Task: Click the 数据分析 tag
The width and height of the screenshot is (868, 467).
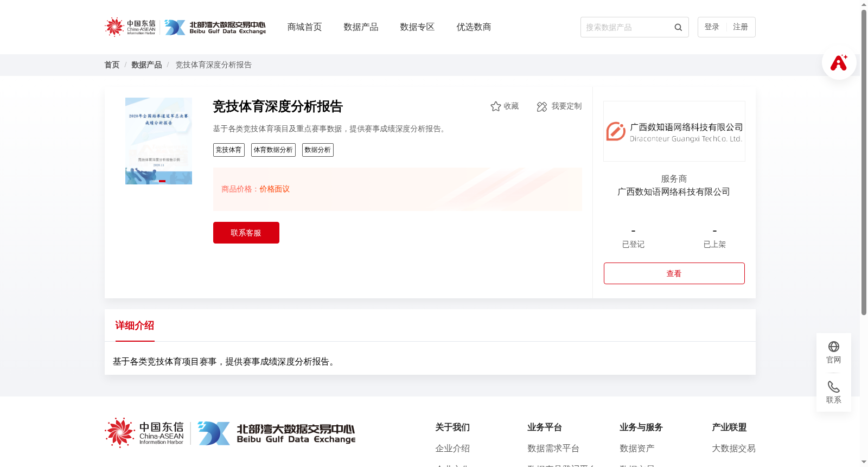Action: click(318, 150)
